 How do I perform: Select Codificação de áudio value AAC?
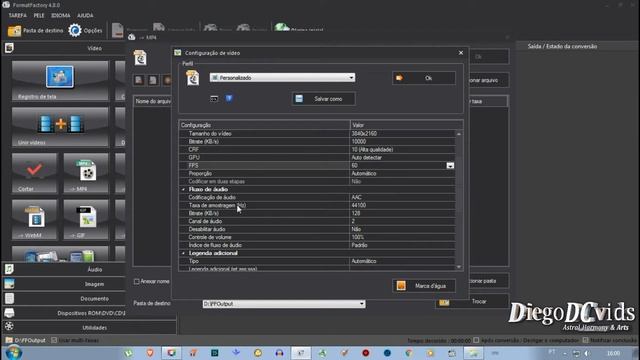tap(402, 197)
